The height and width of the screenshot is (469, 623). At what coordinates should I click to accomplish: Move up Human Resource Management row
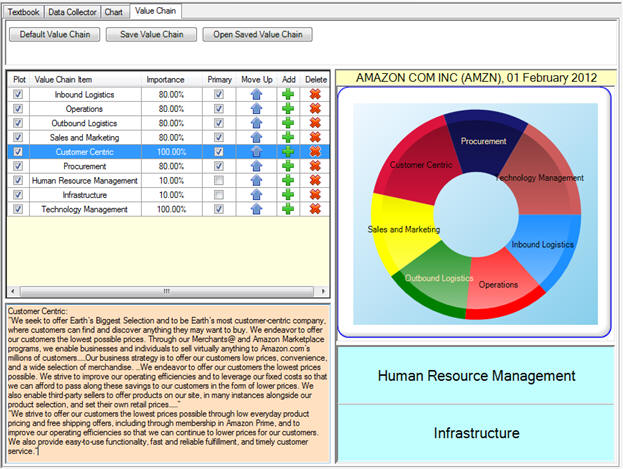point(257,180)
